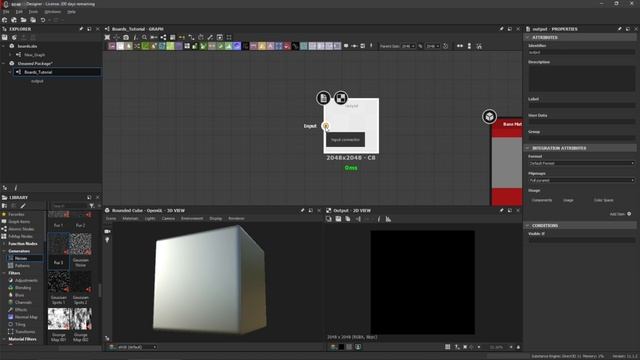Open the Lights menu in 3D View
Viewport: 640px width, 360px height.
(150, 218)
